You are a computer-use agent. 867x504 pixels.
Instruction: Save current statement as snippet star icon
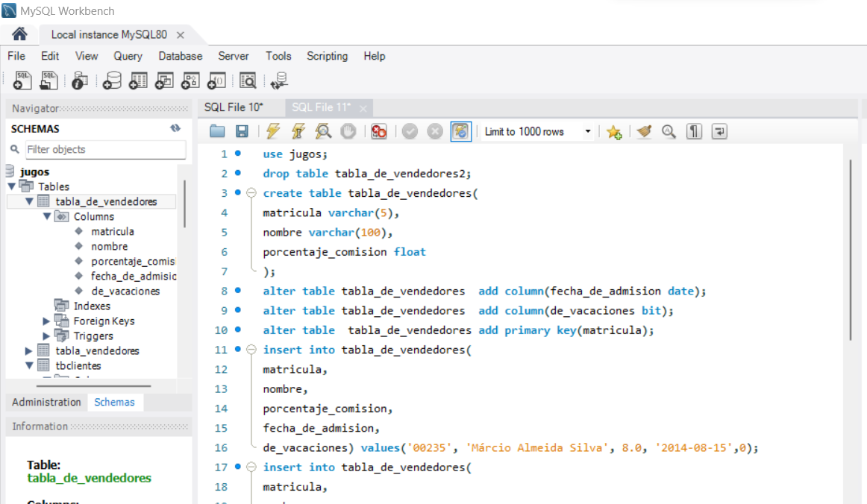click(x=614, y=131)
